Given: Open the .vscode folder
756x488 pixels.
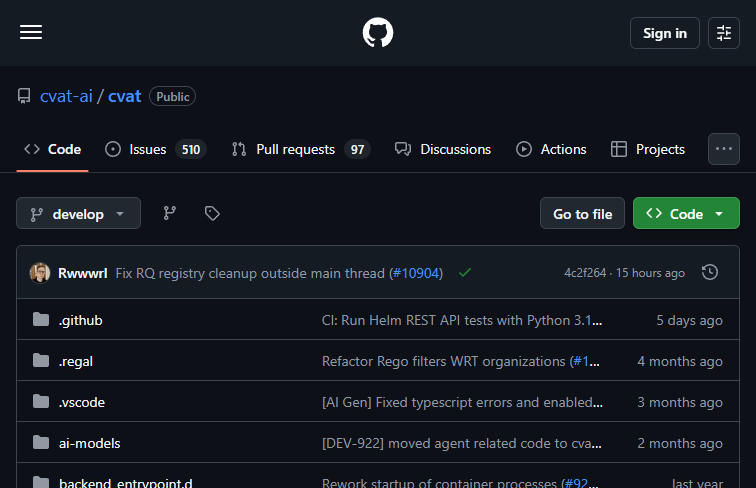Looking at the screenshot, I should (x=81, y=402).
